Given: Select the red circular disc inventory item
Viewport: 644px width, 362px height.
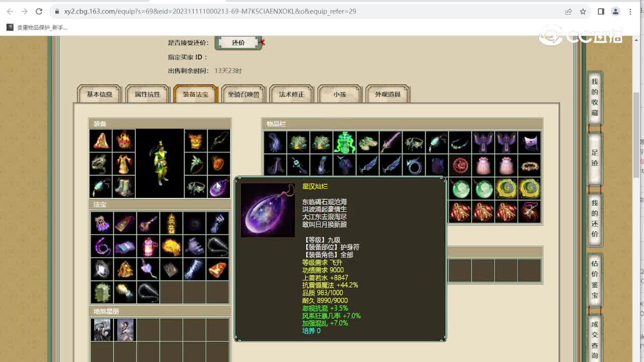Looking at the screenshot, I should click(460, 165).
